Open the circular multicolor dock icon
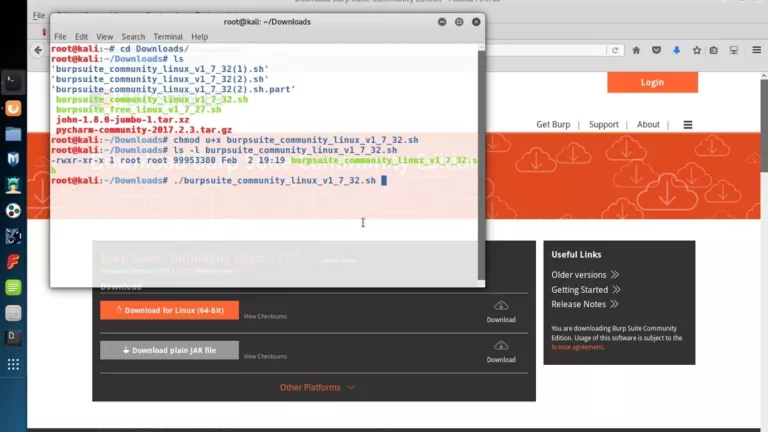 [x=13, y=211]
